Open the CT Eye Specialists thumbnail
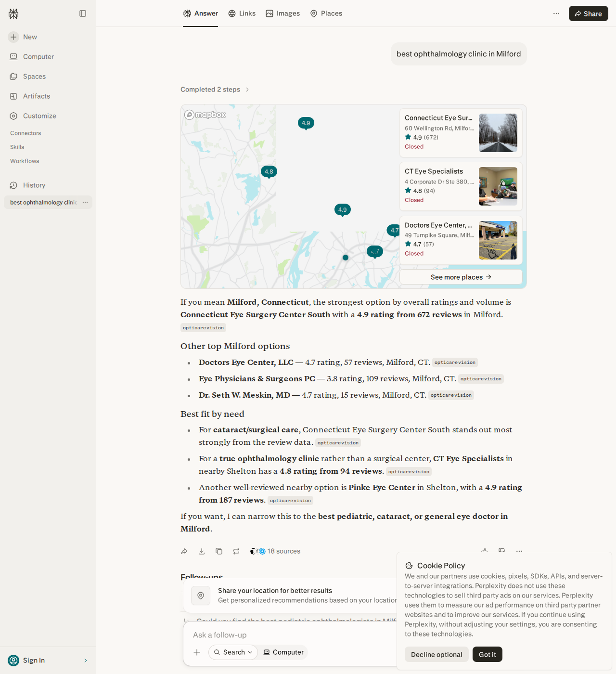The height and width of the screenshot is (674, 616). 498,186
